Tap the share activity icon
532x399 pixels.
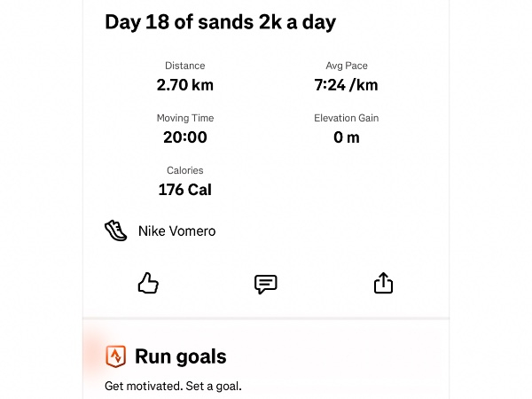click(x=383, y=284)
